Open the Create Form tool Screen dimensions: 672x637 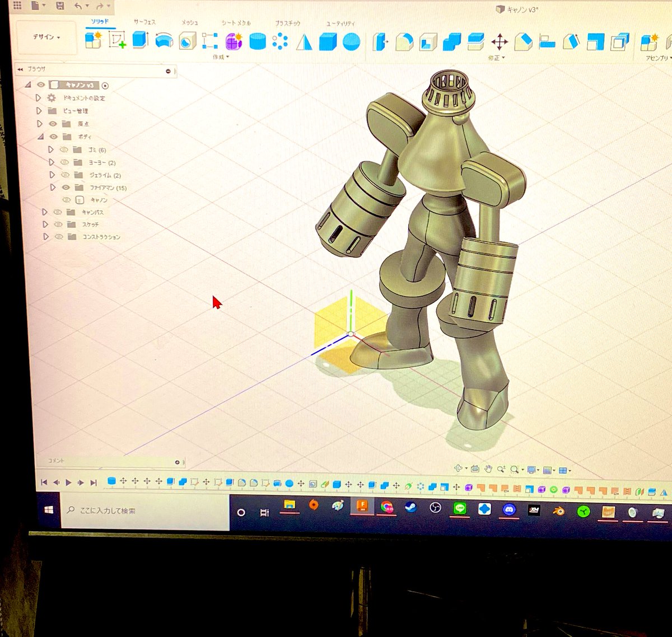(x=234, y=41)
